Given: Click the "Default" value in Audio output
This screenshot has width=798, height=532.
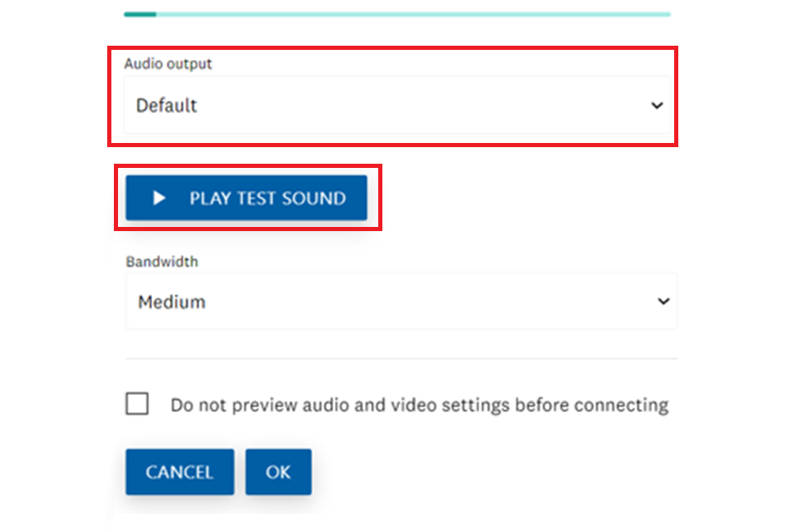Looking at the screenshot, I should click(x=167, y=106).
